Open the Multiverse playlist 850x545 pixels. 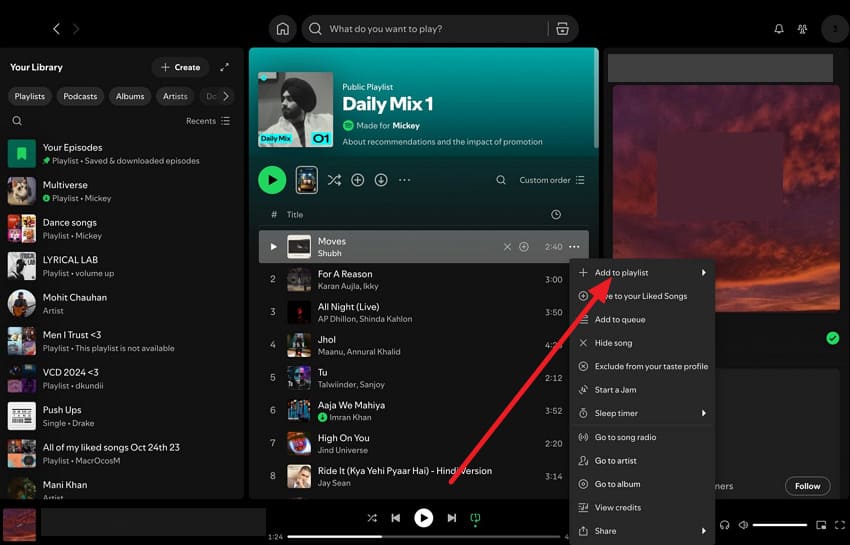tap(123, 191)
